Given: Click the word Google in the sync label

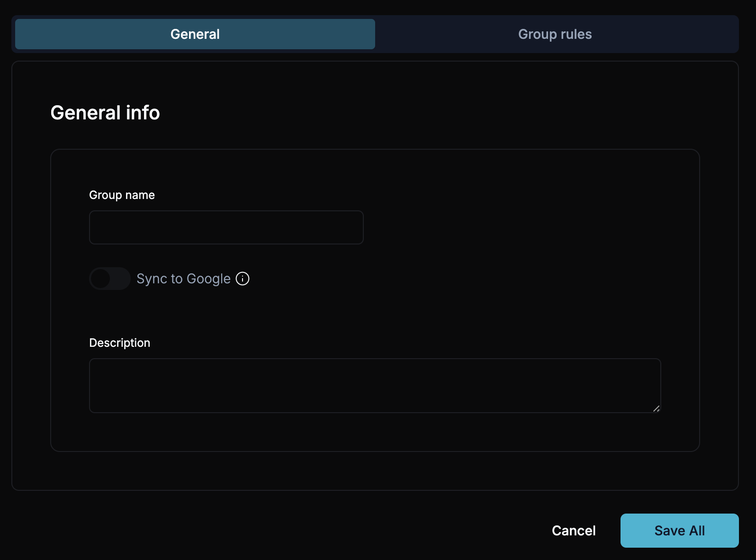Looking at the screenshot, I should 208,279.
